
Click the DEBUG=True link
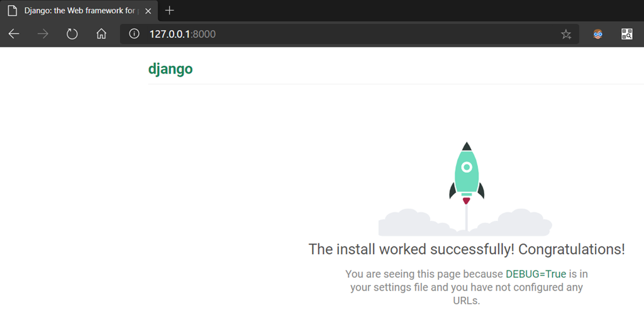click(536, 274)
